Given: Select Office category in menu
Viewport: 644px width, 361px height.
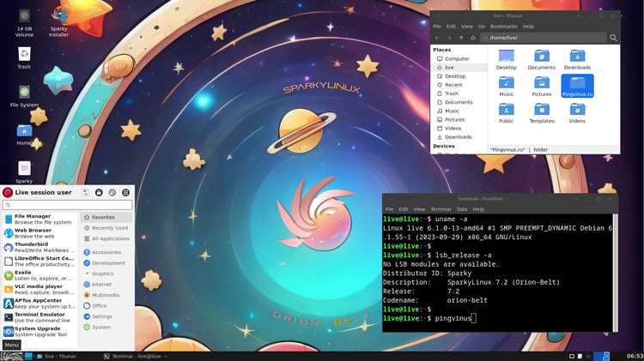Looking at the screenshot, I should click(106, 305).
